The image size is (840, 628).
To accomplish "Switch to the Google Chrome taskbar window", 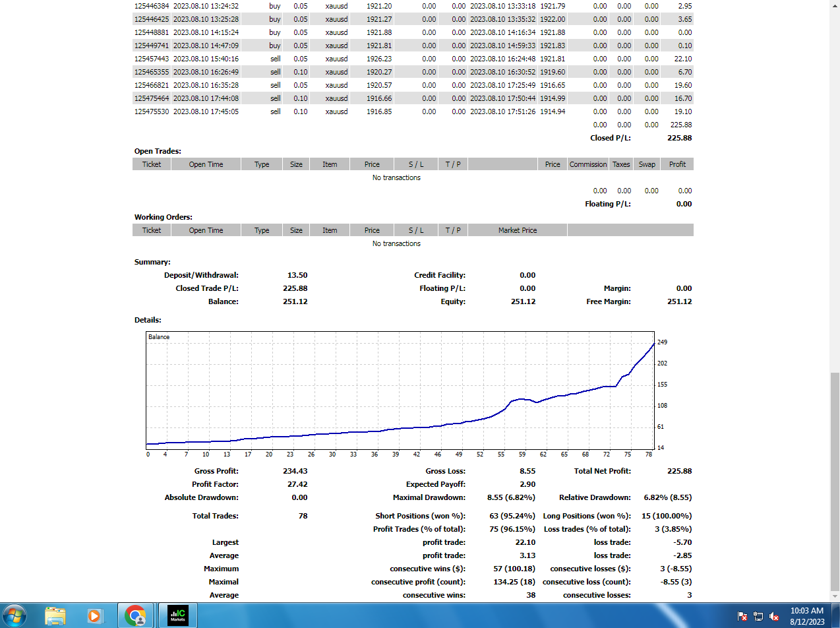I will point(136,615).
